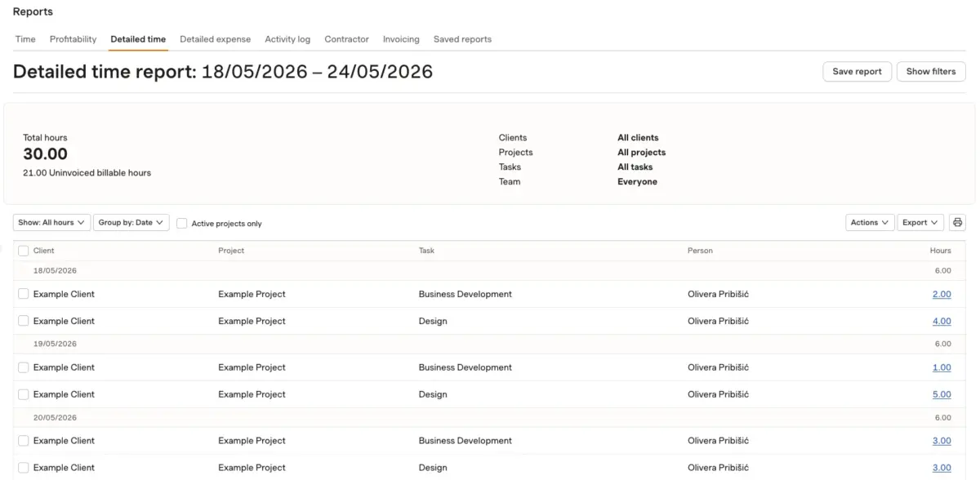The image size is (980, 480).
Task: Click the Person column header
Action: (700, 251)
